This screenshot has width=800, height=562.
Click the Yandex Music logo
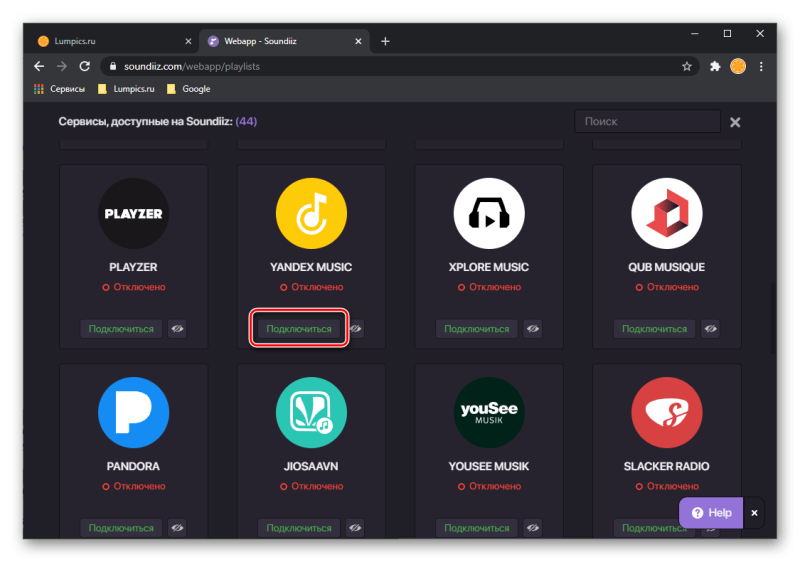[x=311, y=213]
